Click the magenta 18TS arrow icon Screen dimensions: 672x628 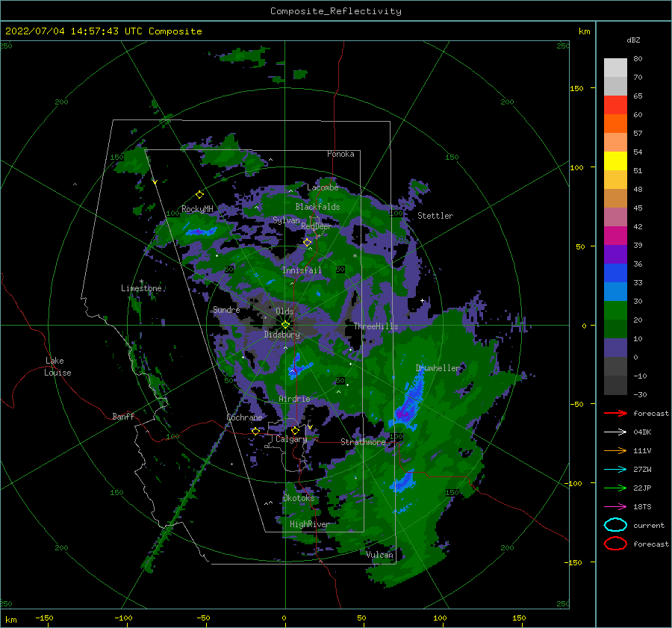pos(615,507)
